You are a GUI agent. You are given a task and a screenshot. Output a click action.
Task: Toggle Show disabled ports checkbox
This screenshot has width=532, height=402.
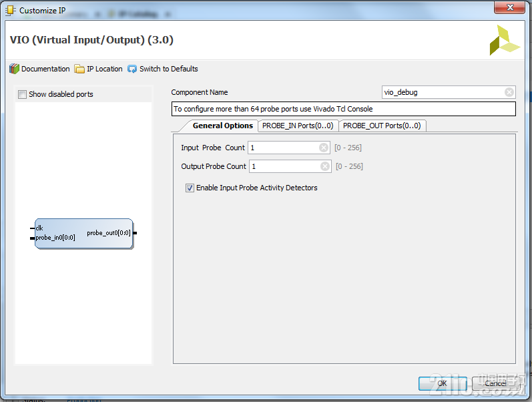pyautogui.click(x=23, y=94)
